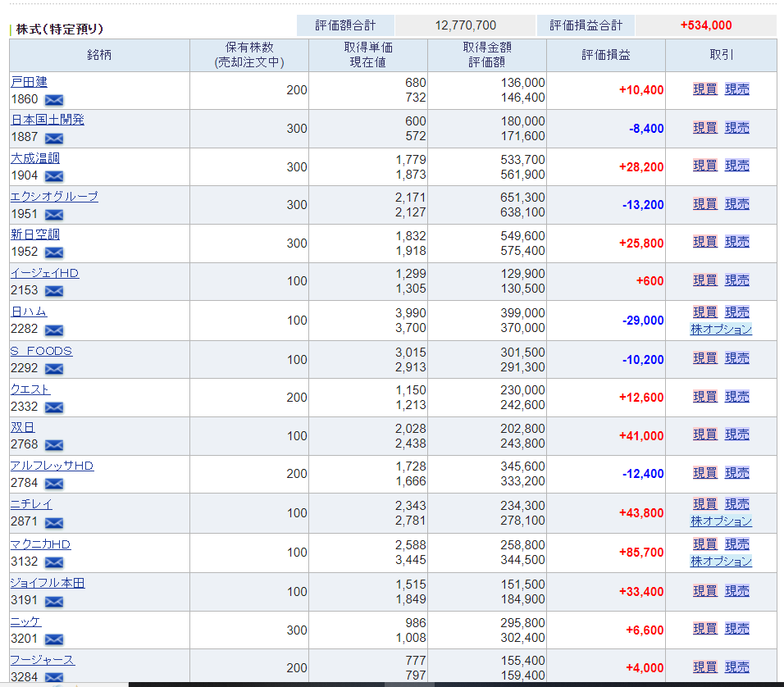Click the mail icon beside code 2871
This screenshot has height=687, width=784.
point(54,523)
